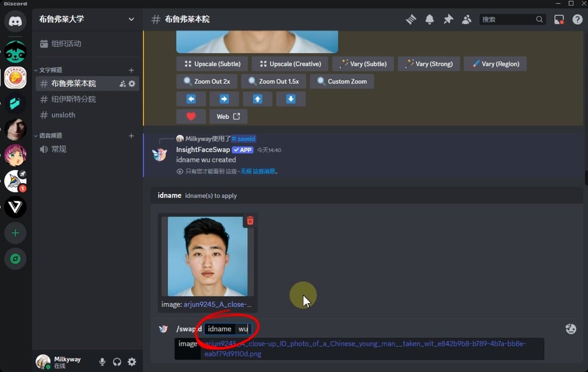Delete the uploaded ID photo via trash icon
The height and width of the screenshot is (372, 588).
point(250,220)
